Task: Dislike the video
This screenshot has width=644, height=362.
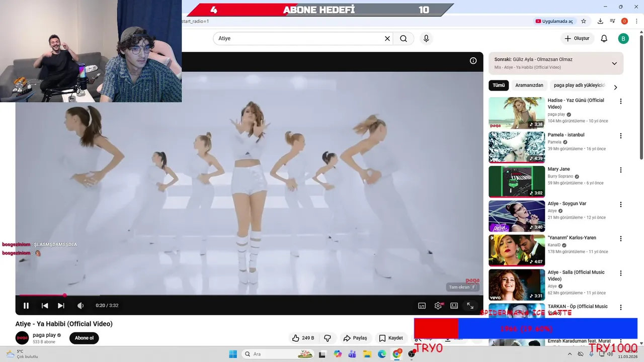Action: [x=328, y=338]
